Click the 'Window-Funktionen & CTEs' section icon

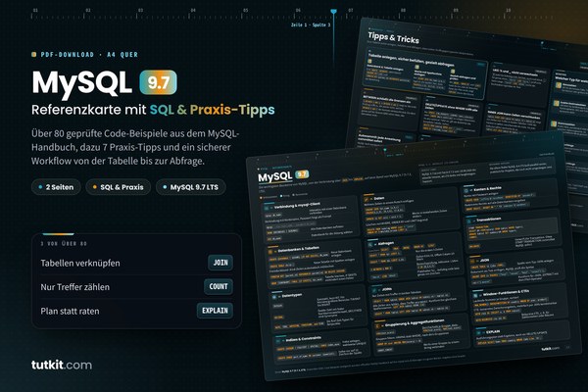pyautogui.click(x=475, y=295)
